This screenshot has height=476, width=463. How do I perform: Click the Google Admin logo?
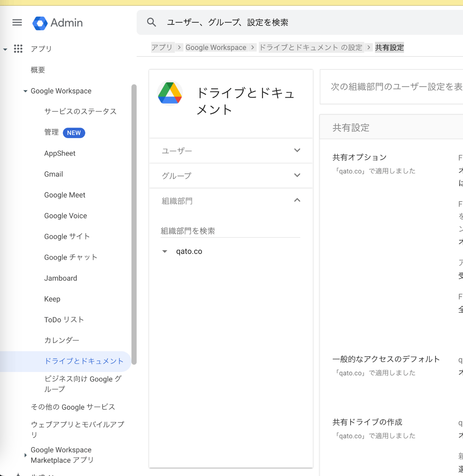click(x=57, y=23)
